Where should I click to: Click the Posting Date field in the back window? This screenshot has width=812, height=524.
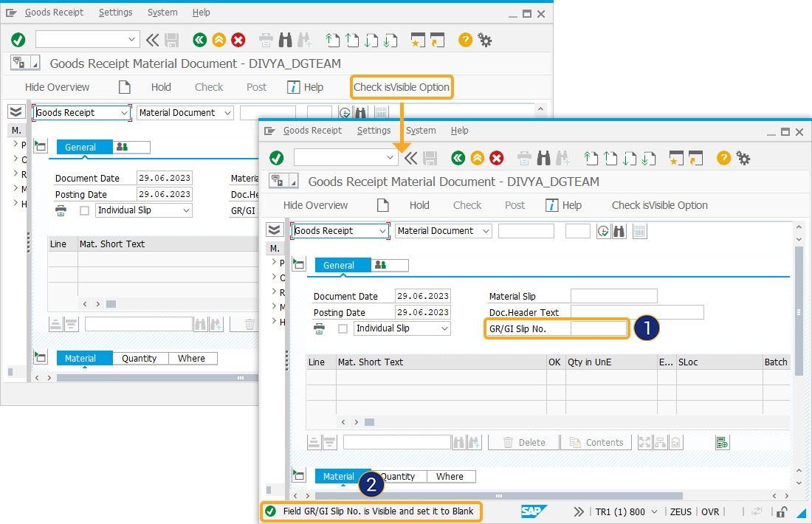point(164,194)
